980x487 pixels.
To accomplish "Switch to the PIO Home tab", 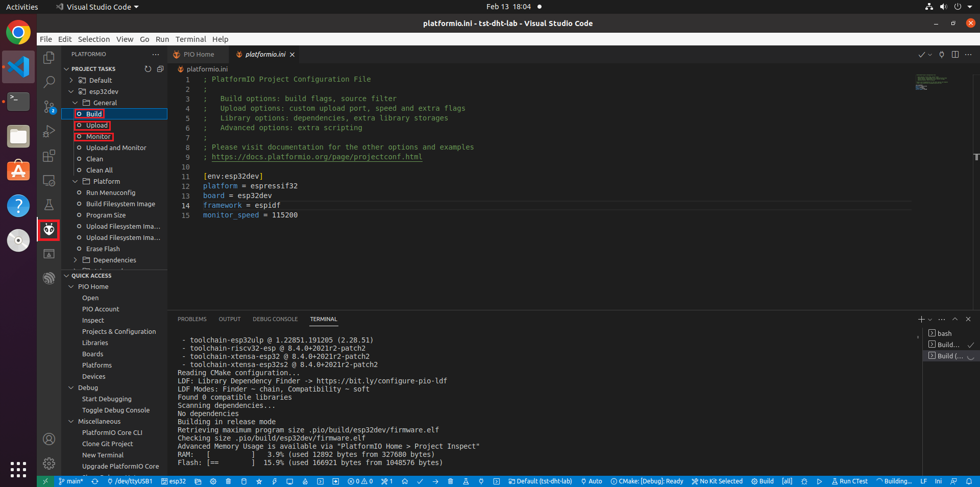I will [x=199, y=55].
